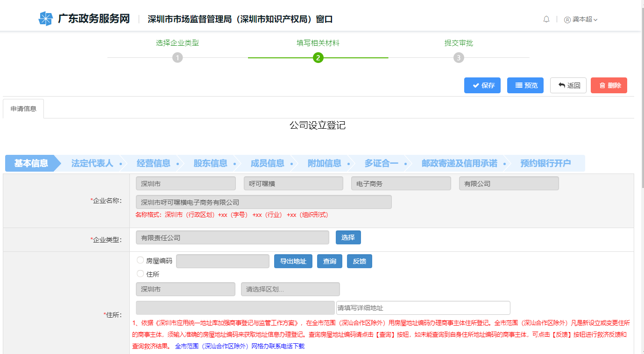Expand the 龚本超 account dropdown
644x354 pixels.
pyautogui.click(x=581, y=20)
